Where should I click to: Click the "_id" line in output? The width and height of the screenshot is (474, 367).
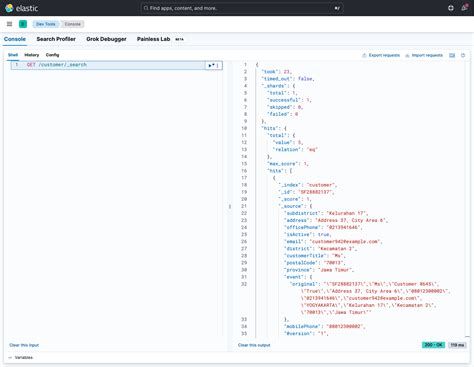point(306,192)
